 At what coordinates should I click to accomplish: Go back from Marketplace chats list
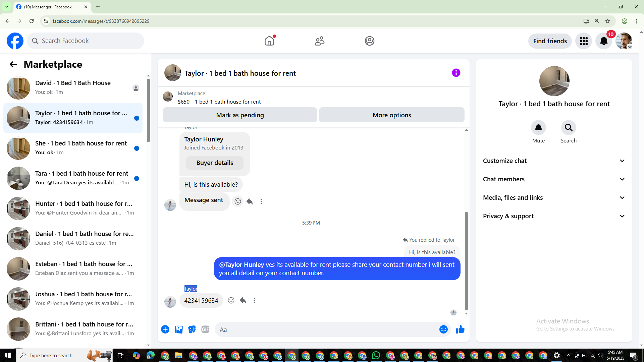pos(13,64)
